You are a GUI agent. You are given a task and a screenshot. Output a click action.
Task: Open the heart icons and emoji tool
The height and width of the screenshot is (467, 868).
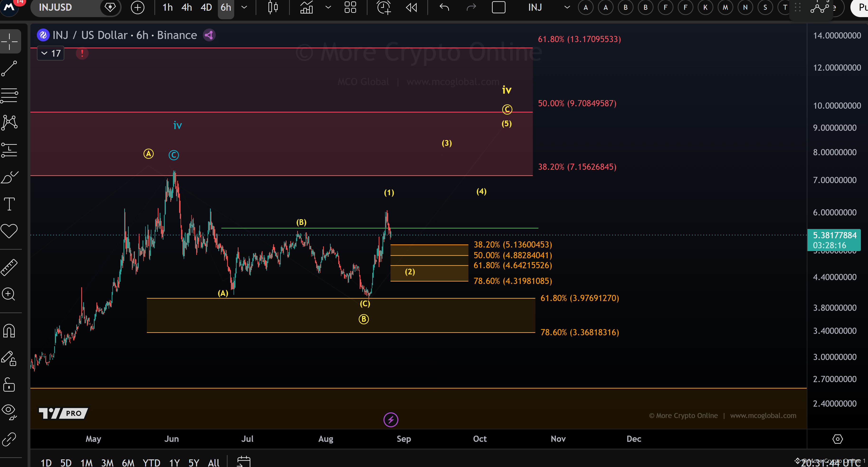[10, 231]
